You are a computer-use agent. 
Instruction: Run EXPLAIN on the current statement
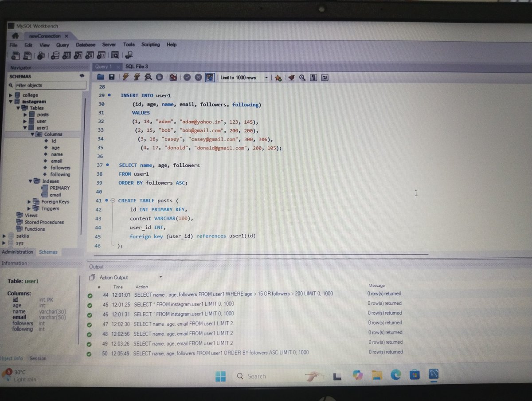click(x=149, y=77)
